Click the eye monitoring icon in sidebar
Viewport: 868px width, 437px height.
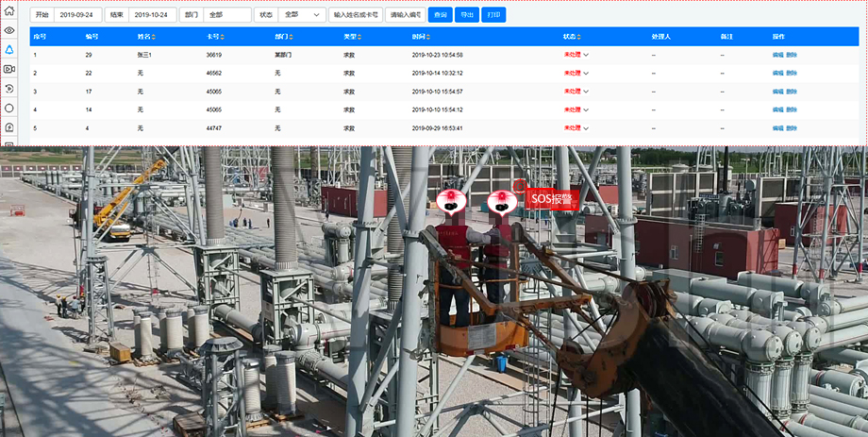tap(9, 29)
